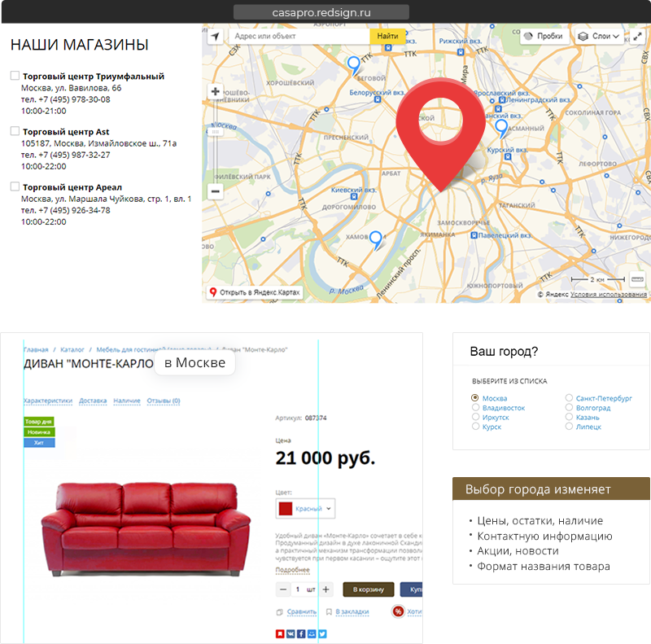The width and height of the screenshot is (651, 644).
Task: Add the sofa with В корзину button
Action: tap(369, 589)
